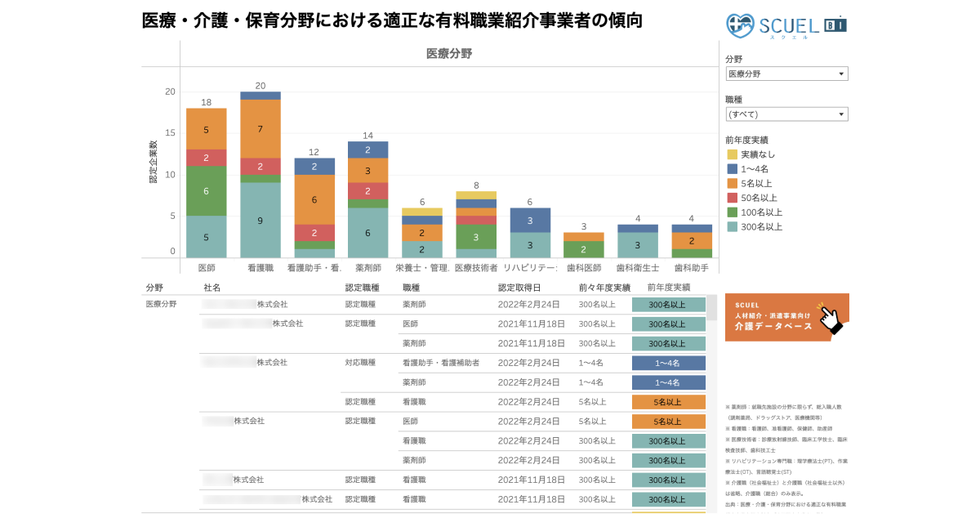Click the 歯科衛生士 axis label
This screenshot has width=980, height=527.
click(638, 268)
